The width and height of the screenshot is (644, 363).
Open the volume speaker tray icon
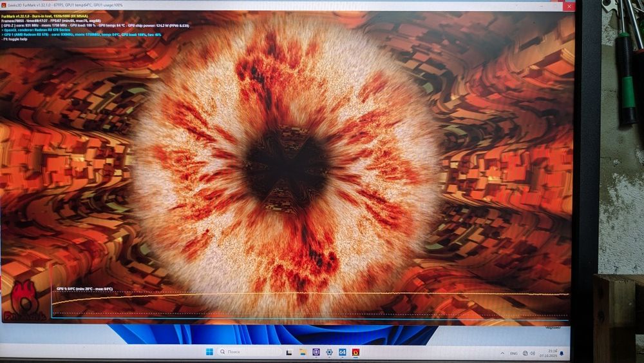click(533, 353)
